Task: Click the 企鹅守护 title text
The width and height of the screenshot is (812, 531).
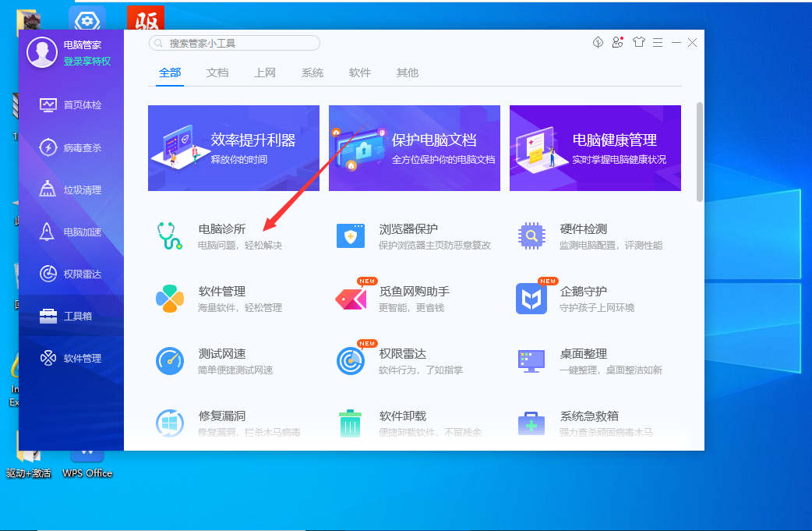Action: click(x=584, y=291)
